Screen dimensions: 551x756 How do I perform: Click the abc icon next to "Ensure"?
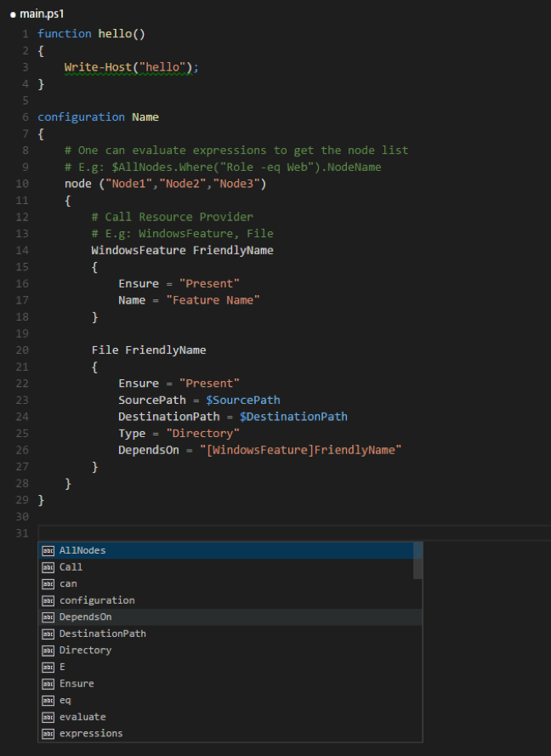coord(48,683)
